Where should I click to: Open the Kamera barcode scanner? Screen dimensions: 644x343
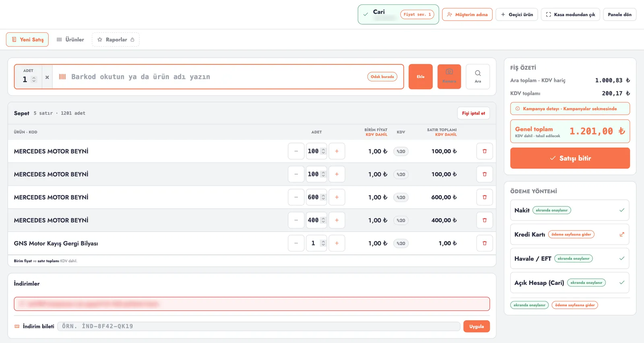point(449,77)
